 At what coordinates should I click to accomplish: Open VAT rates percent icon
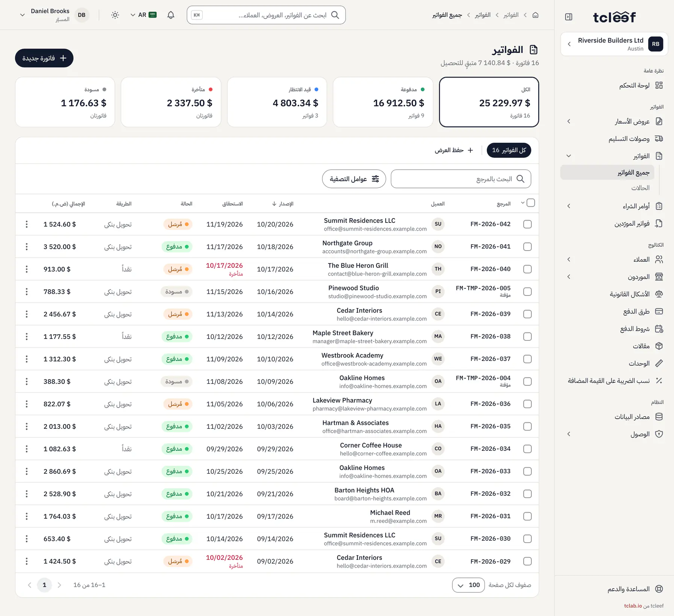tap(659, 380)
